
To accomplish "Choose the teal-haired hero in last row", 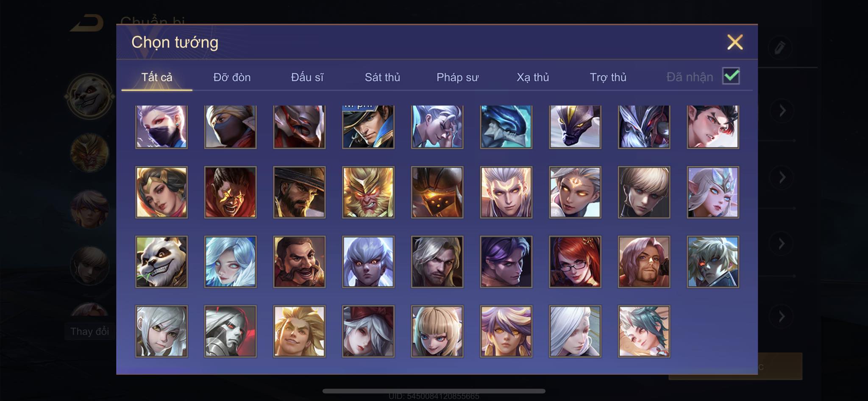I will tap(644, 331).
